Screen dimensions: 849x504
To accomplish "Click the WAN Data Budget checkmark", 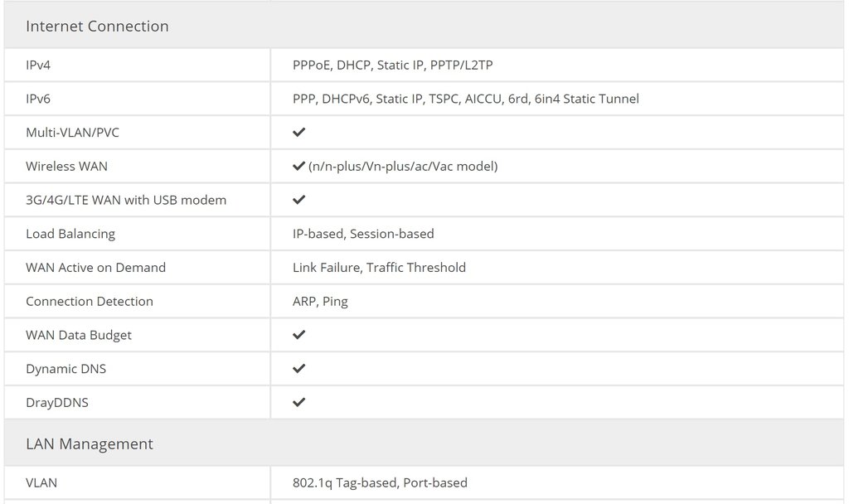I will tap(299, 335).
